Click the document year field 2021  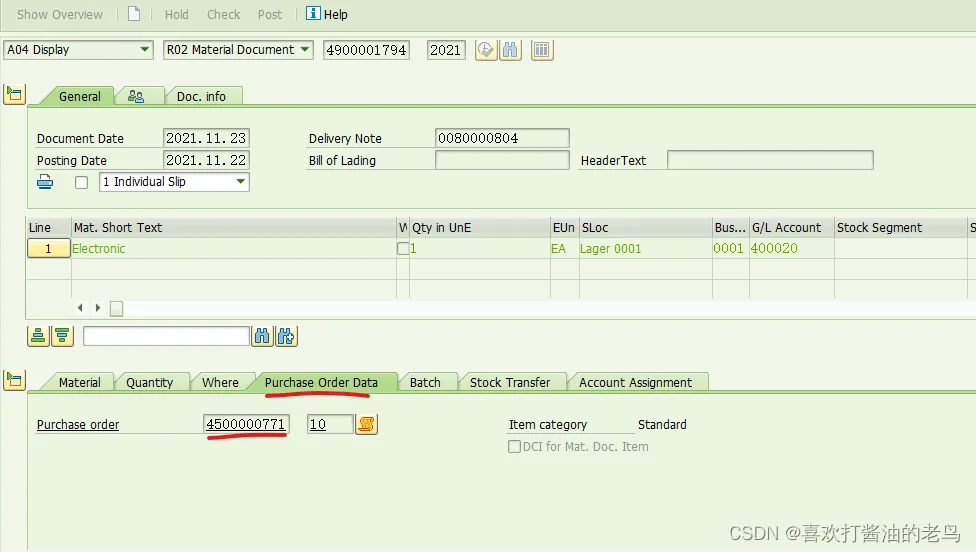(x=446, y=50)
